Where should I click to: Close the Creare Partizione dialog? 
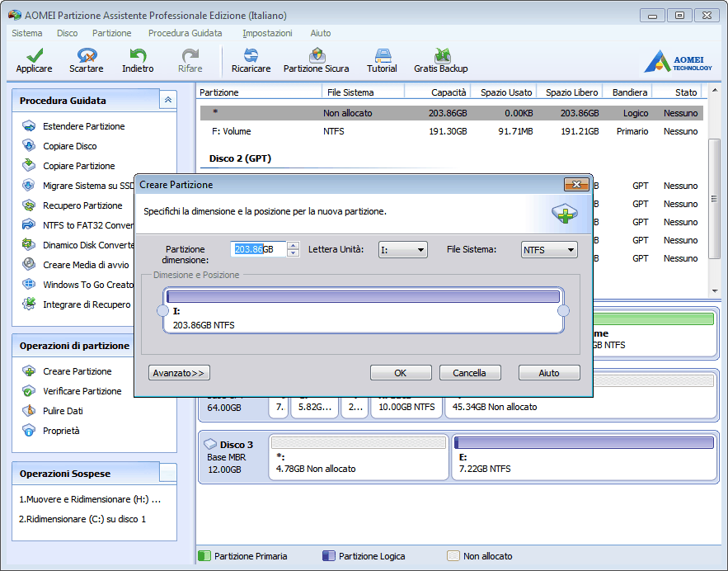[x=576, y=185]
